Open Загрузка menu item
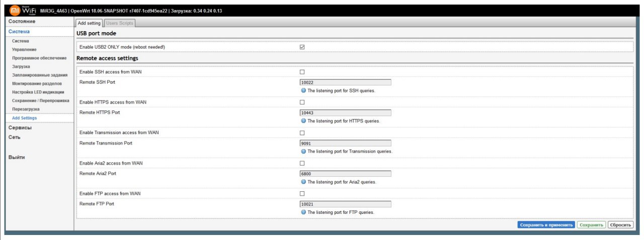The height and width of the screenshot is (240, 644). (21, 66)
